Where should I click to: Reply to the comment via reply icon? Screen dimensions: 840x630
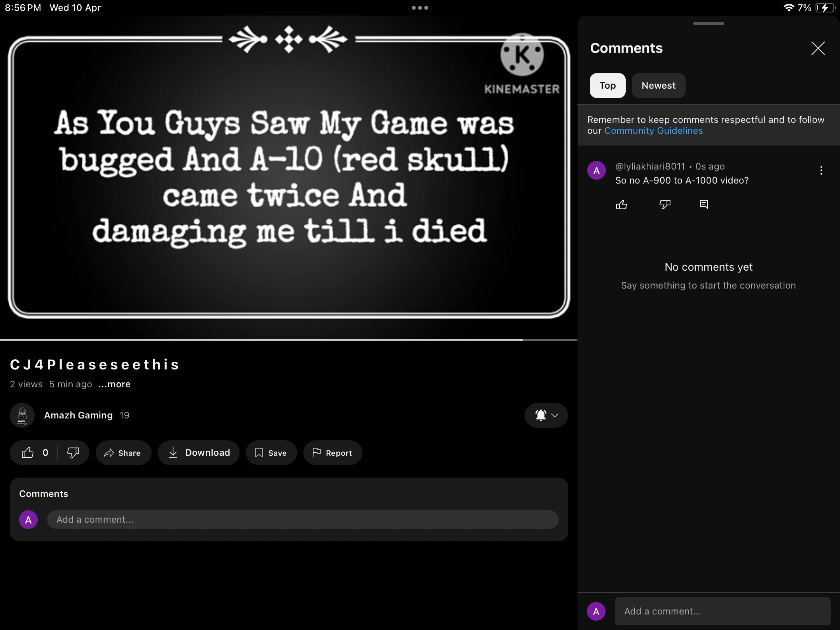point(703,205)
